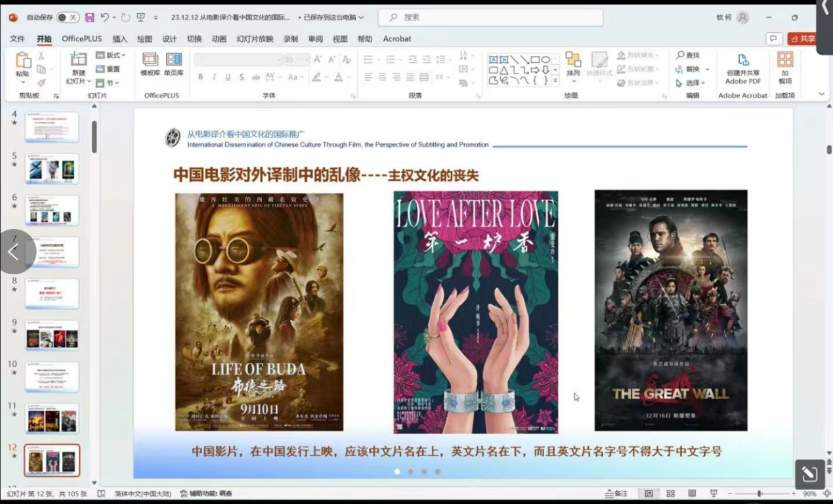The width and height of the screenshot is (833, 504).
Task: Click 创建并共享 Adobe PDF icon
Action: coord(742,68)
